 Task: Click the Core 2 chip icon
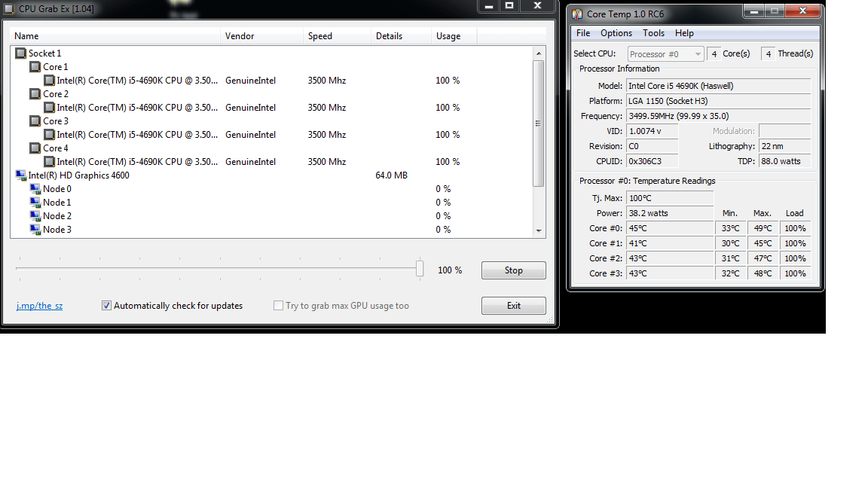tap(35, 94)
